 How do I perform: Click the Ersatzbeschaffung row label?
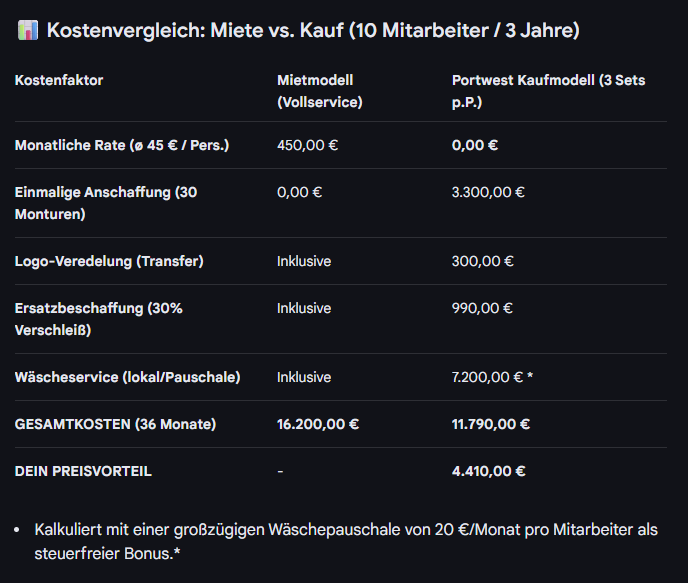tap(98, 319)
